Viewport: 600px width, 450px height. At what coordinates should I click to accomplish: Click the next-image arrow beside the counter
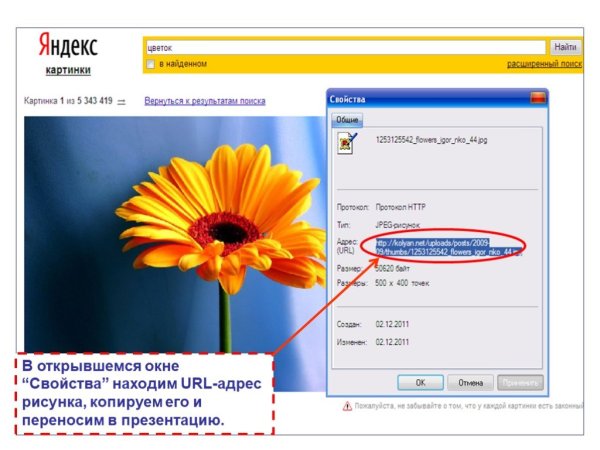pos(121,101)
